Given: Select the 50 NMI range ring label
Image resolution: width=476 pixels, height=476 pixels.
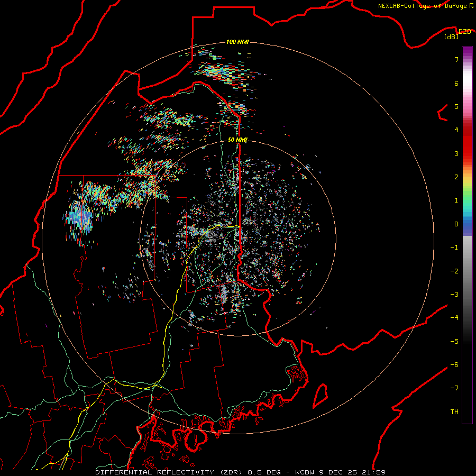Looking at the screenshot, I should (237, 140).
